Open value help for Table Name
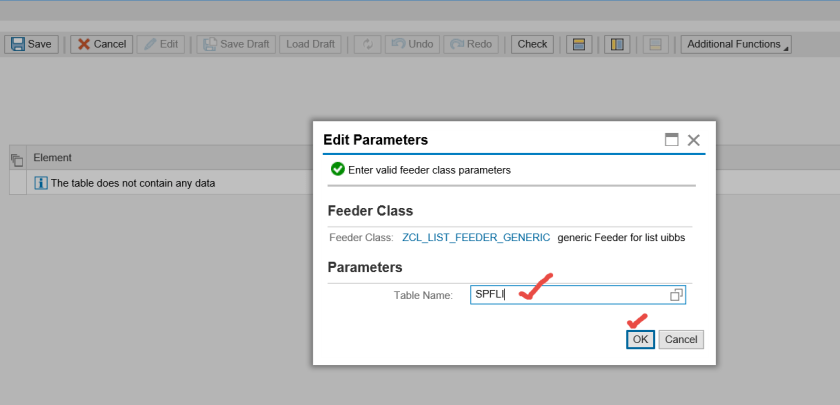 [676, 295]
